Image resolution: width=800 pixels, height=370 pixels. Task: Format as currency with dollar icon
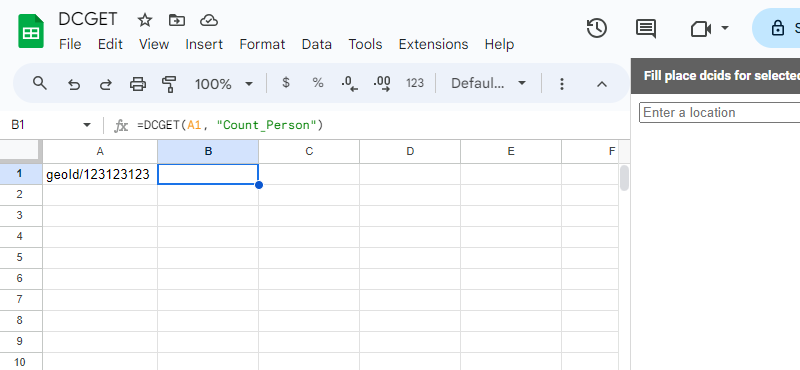[x=286, y=83]
